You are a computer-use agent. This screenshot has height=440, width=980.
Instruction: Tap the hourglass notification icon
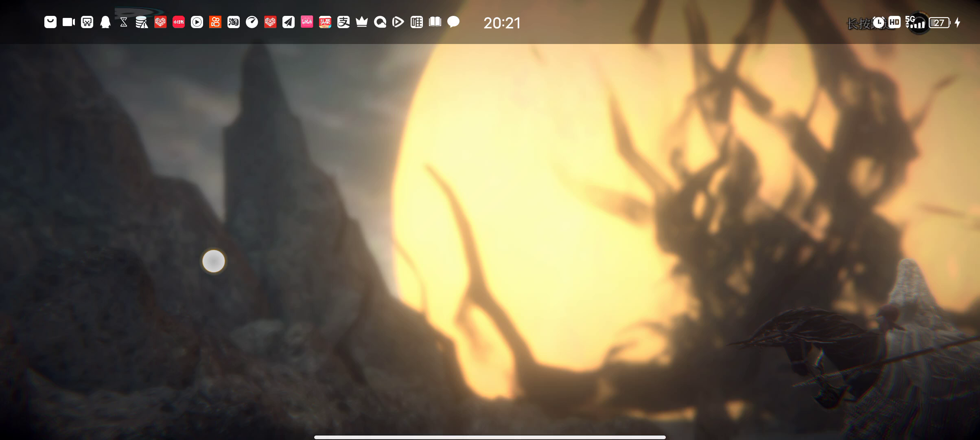coord(124,22)
